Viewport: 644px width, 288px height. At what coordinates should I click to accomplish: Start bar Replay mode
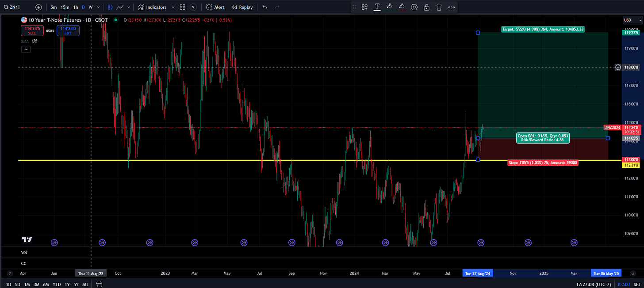pyautogui.click(x=242, y=7)
